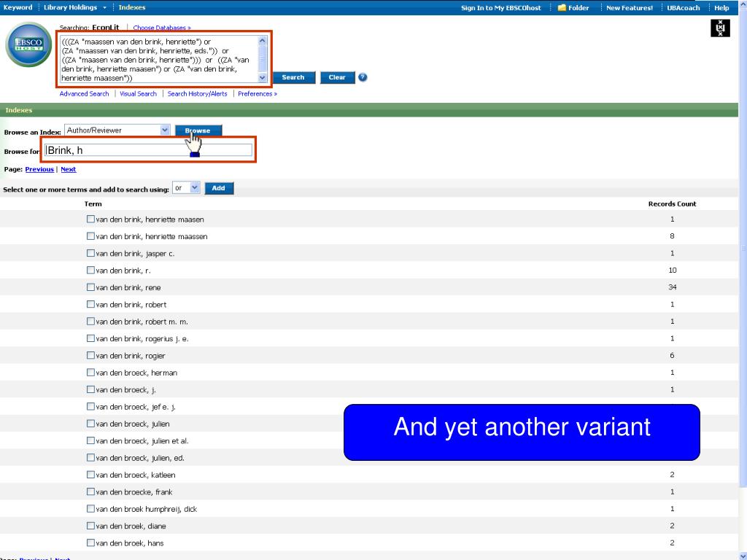
Task: Open the Indexes menu item
Action: 132,7
